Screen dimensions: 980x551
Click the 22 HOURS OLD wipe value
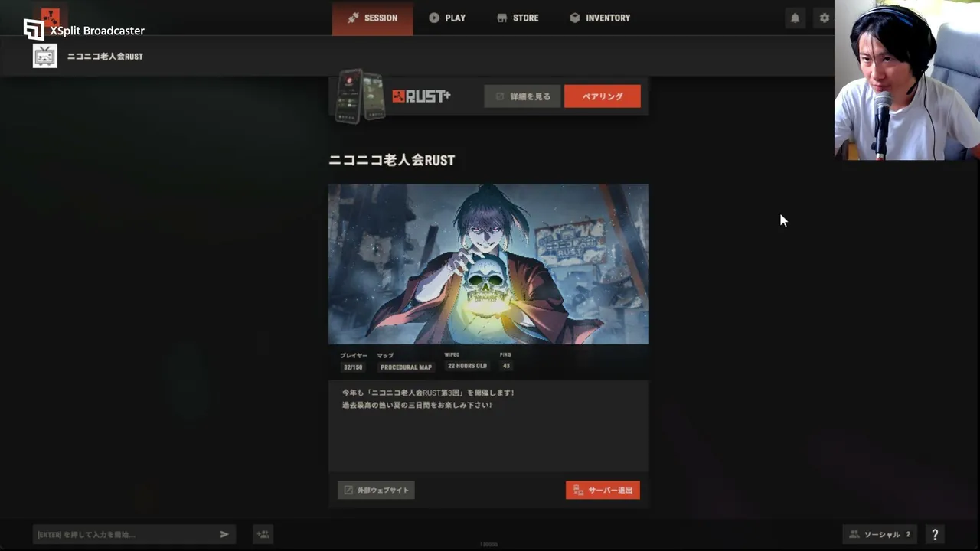click(467, 367)
